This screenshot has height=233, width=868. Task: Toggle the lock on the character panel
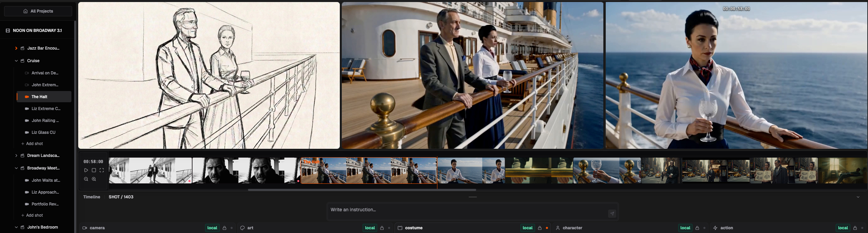click(x=697, y=228)
